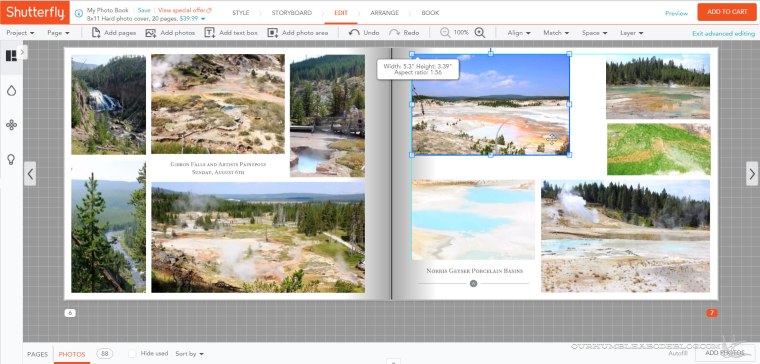This screenshot has height=364, width=760.
Task: Open the Embellishments flower panel
Action: click(x=11, y=125)
